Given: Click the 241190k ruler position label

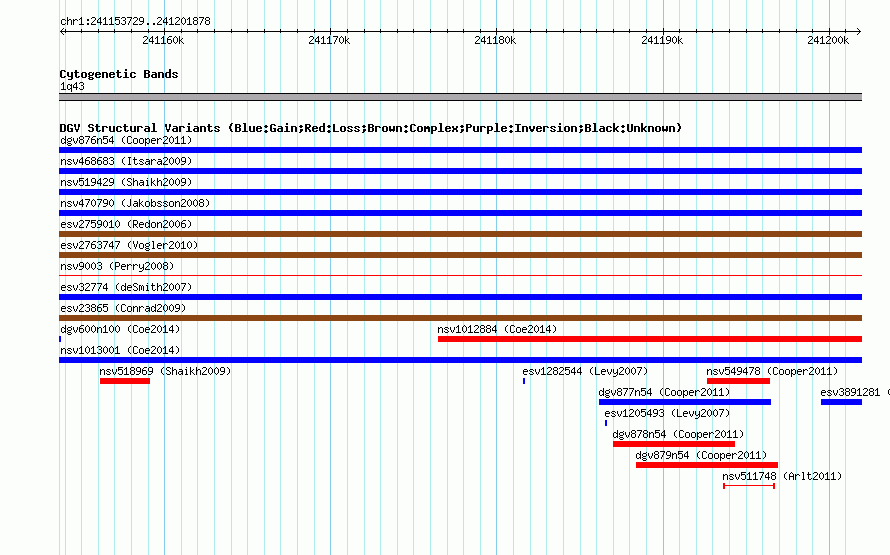Looking at the screenshot, I should (x=662, y=40).
